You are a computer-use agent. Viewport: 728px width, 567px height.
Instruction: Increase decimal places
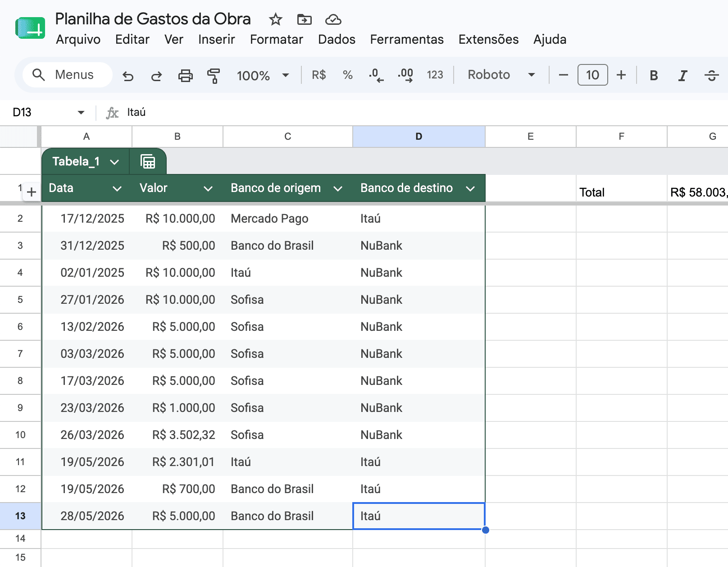coord(405,75)
